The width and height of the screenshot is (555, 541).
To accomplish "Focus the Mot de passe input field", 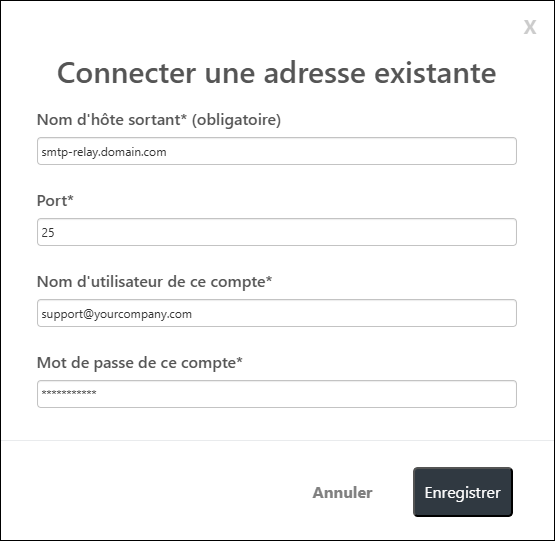I will 277,394.
